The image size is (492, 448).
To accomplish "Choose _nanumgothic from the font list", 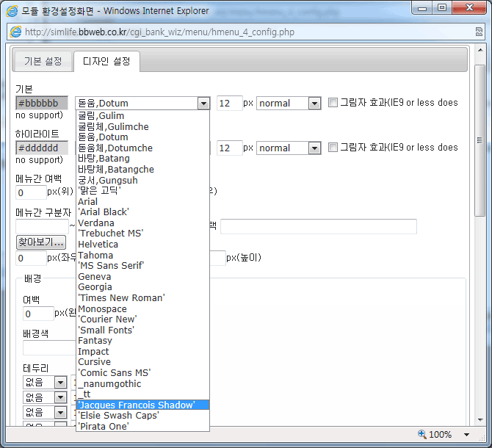I will point(142,383).
